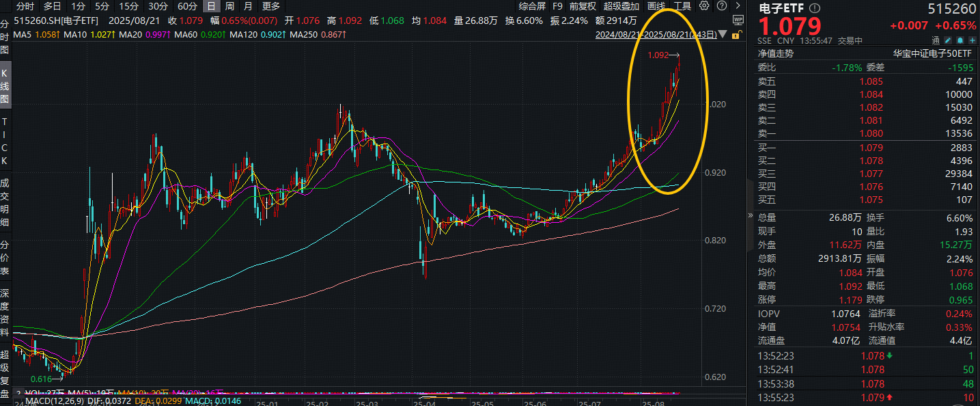980x406 pixels.
Task: Toggle 前复权 price adjustment
Action: [582, 6]
